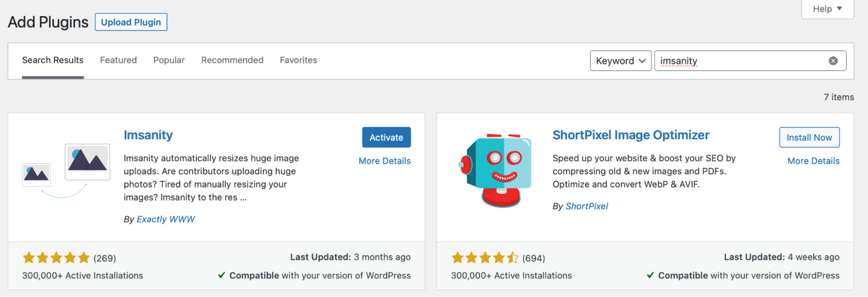Click the Imsanity five-star rating
The image size is (868, 297).
(x=56, y=258)
